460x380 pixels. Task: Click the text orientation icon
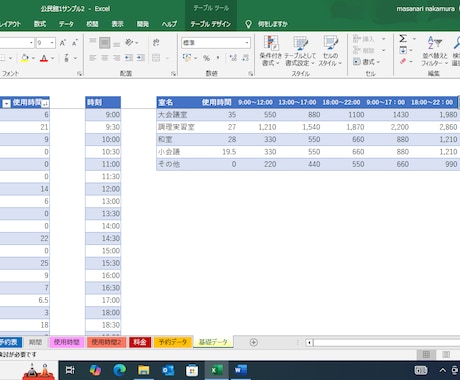pos(129,42)
